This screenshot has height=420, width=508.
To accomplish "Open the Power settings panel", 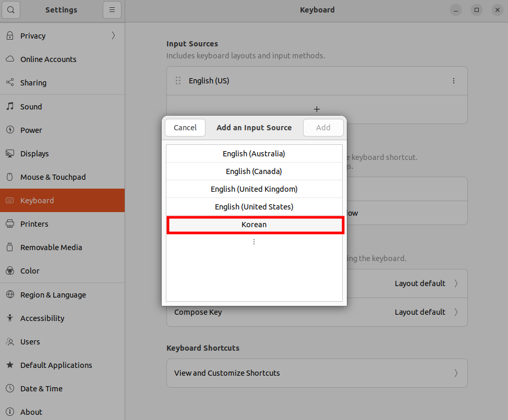I will click(x=62, y=130).
